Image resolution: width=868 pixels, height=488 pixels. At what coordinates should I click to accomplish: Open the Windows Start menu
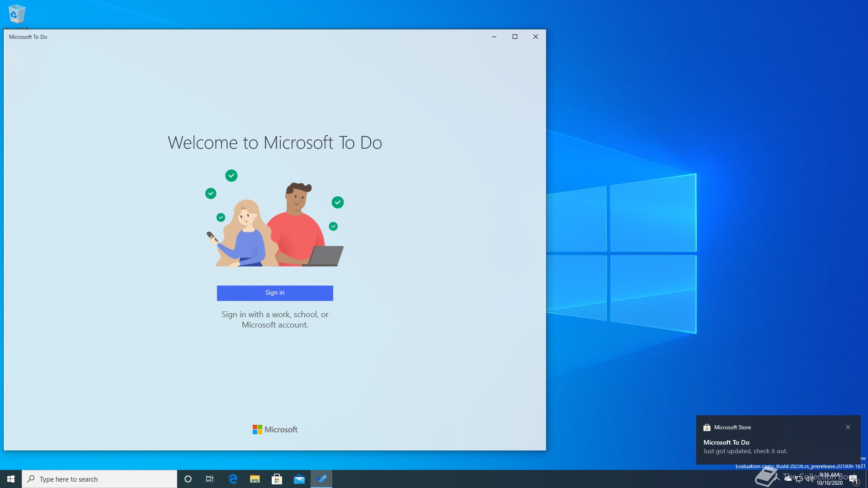point(11,479)
